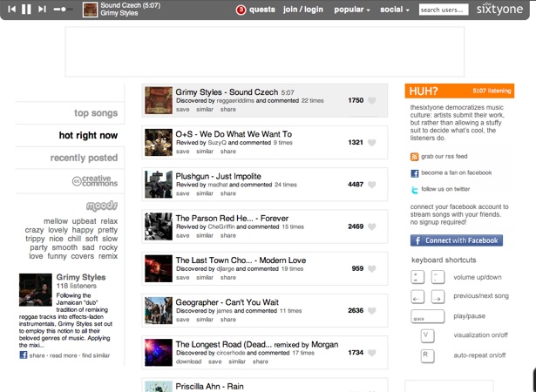Favorite Grimy Styles - Sound Czech with heart
This screenshot has height=392, width=536.
pyautogui.click(x=372, y=100)
